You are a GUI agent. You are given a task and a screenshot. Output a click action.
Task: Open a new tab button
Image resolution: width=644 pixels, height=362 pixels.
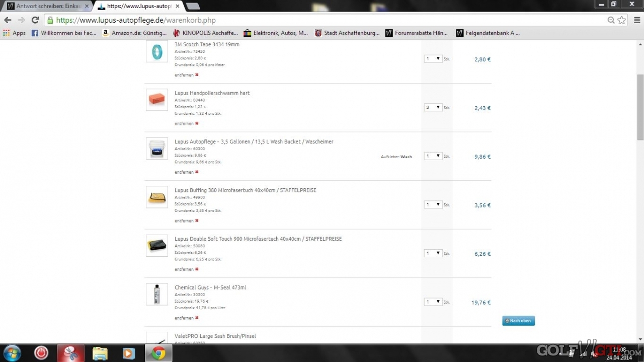coord(193,6)
